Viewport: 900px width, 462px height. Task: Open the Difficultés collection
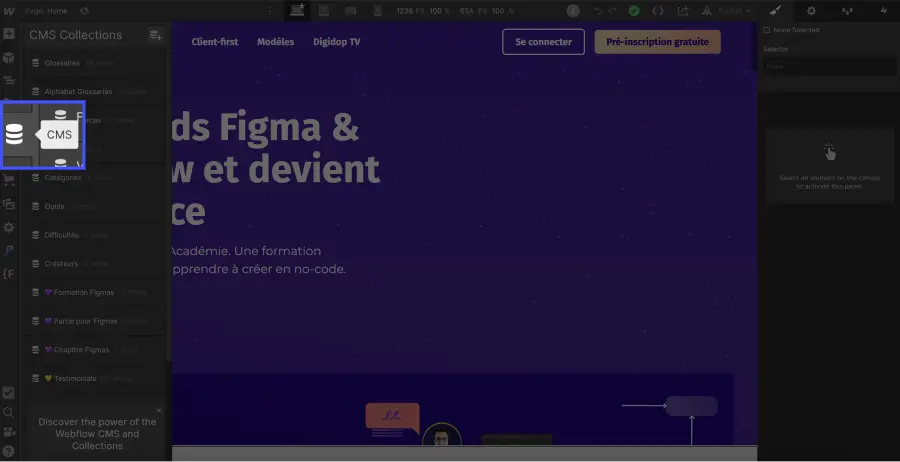click(95, 235)
